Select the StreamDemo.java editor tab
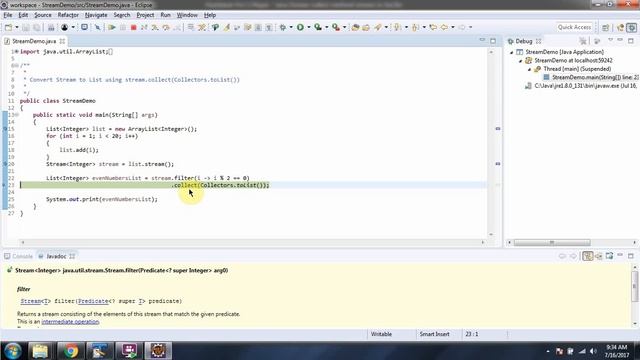640x360 pixels. coord(34,41)
